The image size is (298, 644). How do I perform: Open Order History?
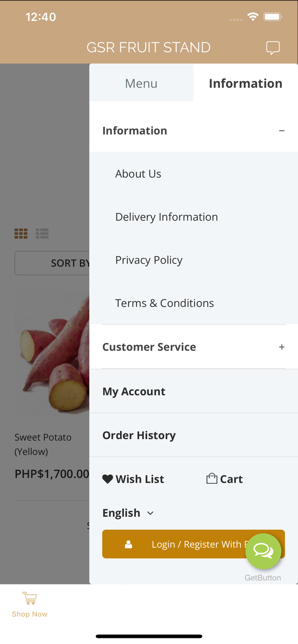pyautogui.click(x=139, y=435)
